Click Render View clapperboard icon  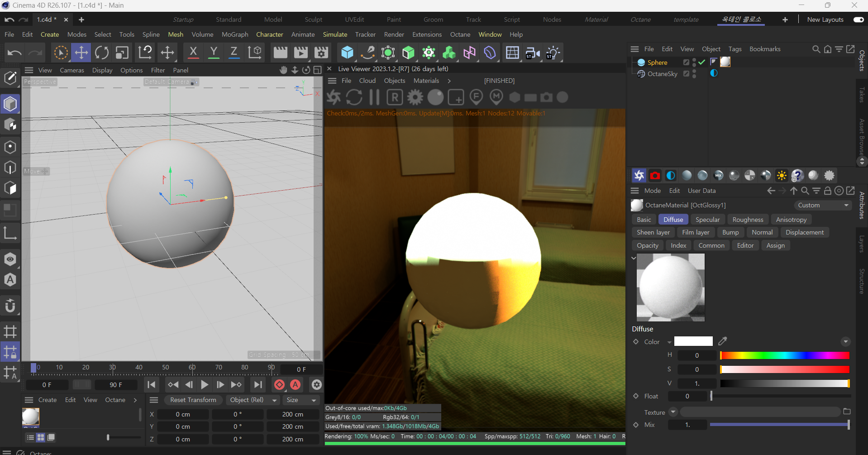pos(280,53)
